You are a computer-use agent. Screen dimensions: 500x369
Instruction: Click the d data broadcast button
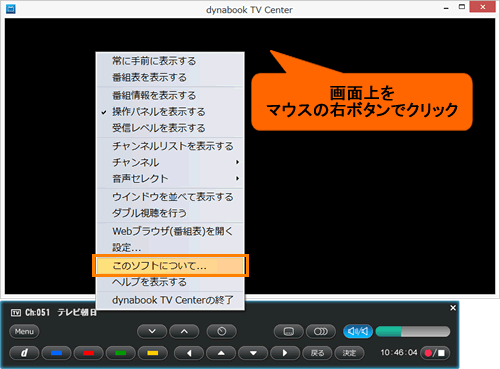point(24,353)
